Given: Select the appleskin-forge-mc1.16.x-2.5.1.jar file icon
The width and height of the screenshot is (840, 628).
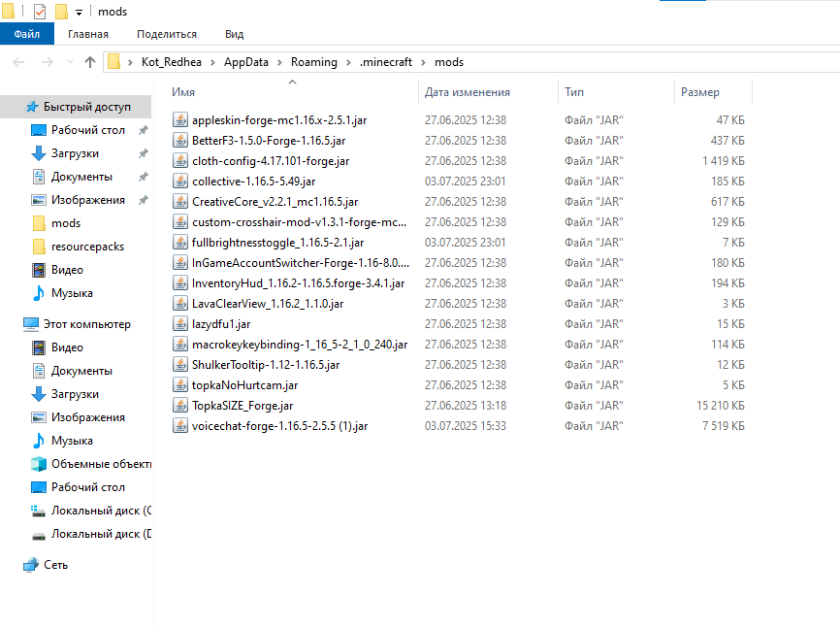Looking at the screenshot, I should [180, 119].
